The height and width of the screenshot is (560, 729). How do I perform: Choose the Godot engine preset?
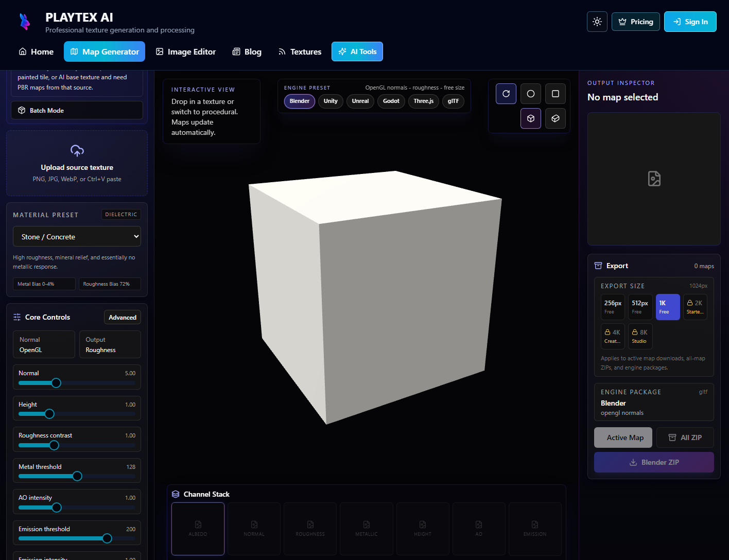click(x=391, y=101)
